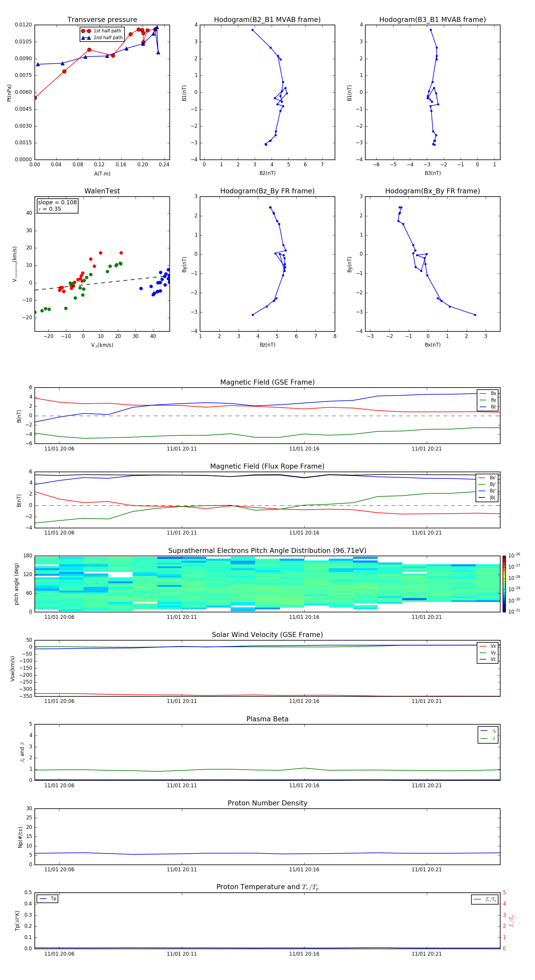The width and height of the screenshot is (535, 980).
Task: Click 'By' in GSE magnetic field legend
Action: pos(488,400)
